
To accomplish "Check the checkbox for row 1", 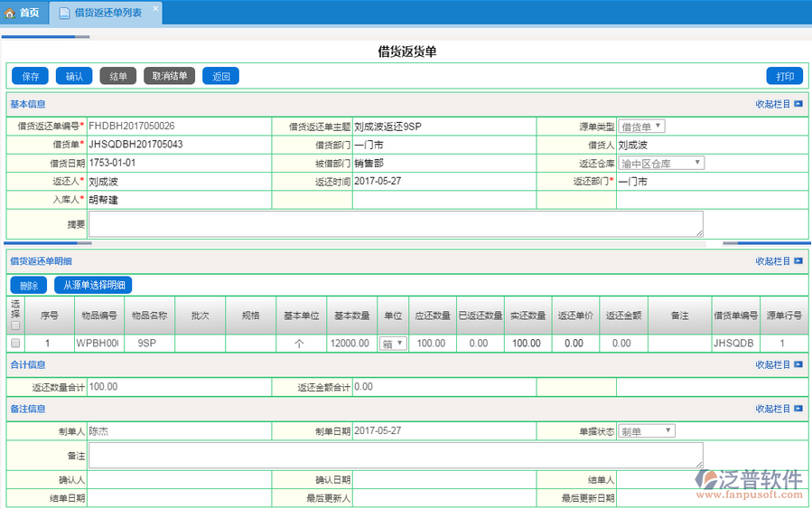I will point(14,344).
